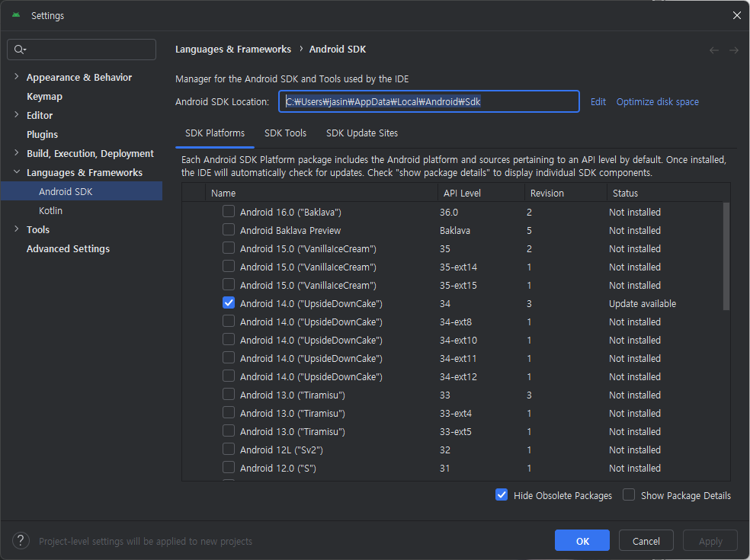Select the '35-ext15' API level cell

pos(458,286)
